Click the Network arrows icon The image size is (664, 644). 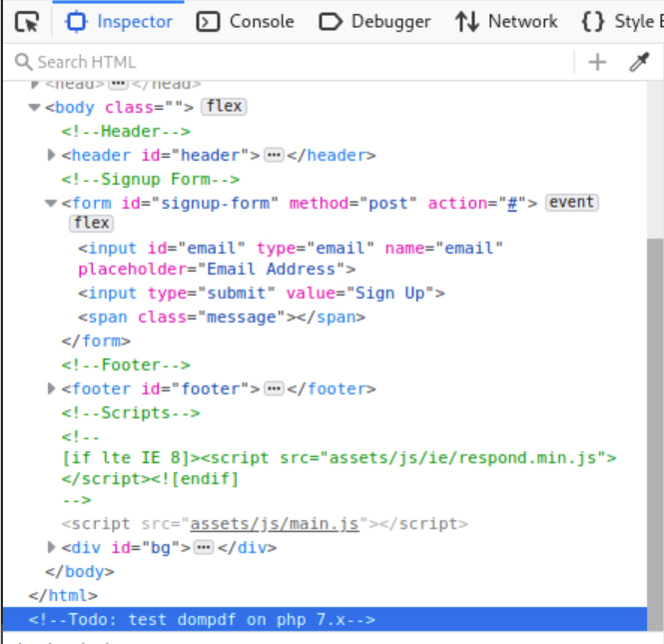[x=467, y=22]
